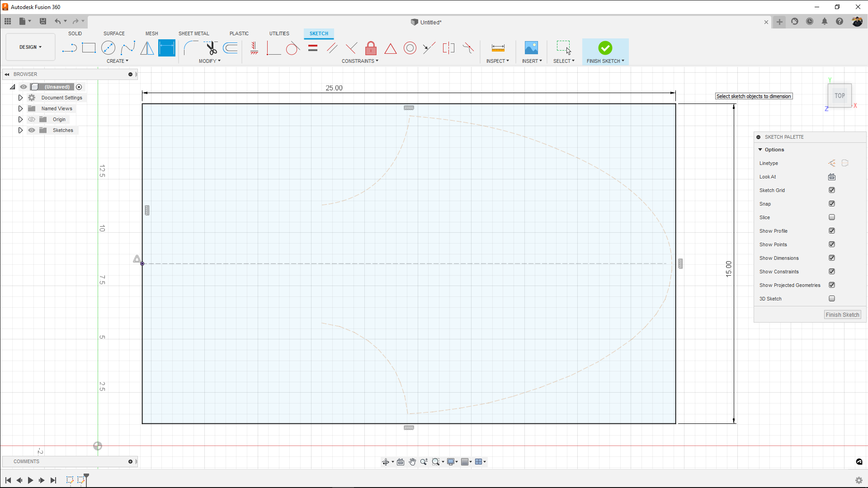868x488 pixels.
Task: Click the Concentric constraint icon
Action: click(410, 48)
